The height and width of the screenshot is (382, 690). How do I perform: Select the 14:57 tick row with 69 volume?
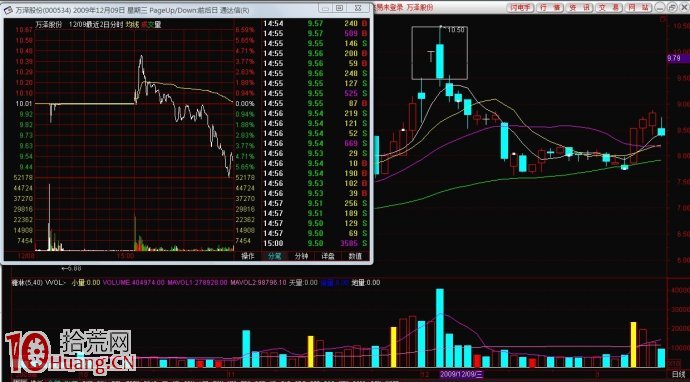pos(316,233)
